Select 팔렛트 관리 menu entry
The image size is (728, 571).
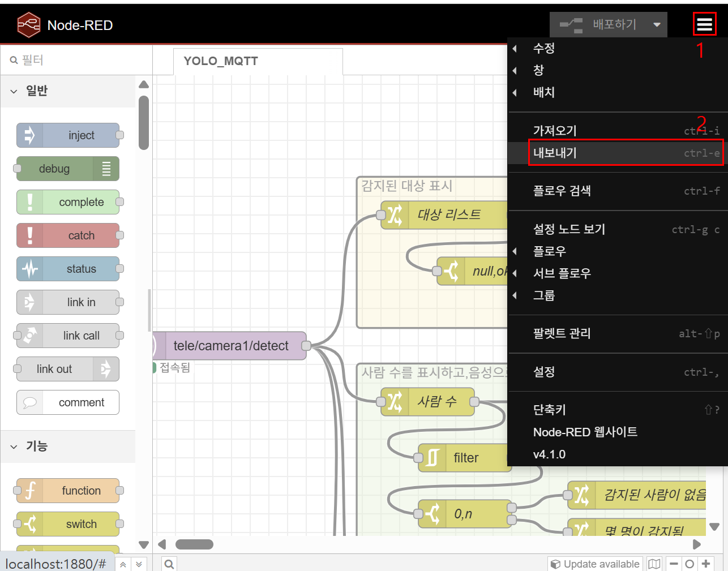562,333
